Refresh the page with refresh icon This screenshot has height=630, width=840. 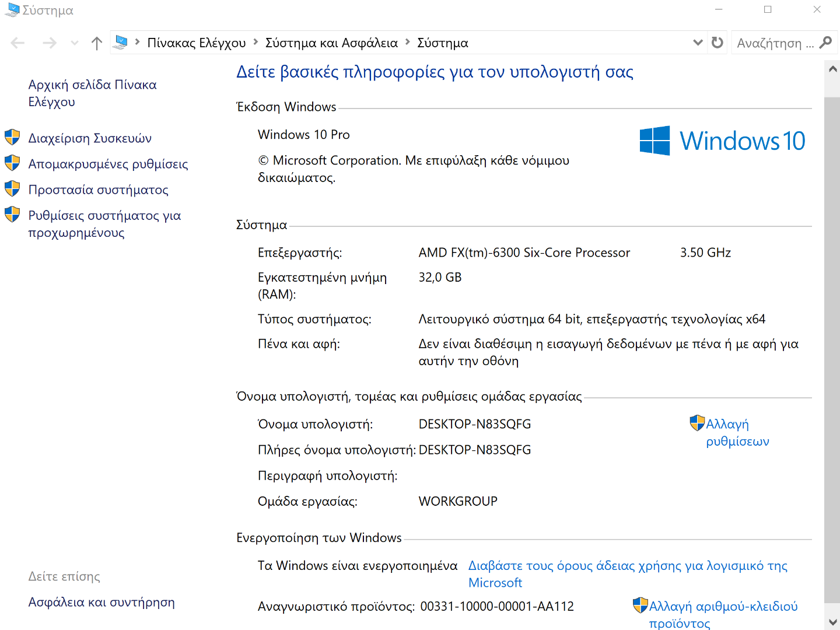pyautogui.click(x=717, y=43)
